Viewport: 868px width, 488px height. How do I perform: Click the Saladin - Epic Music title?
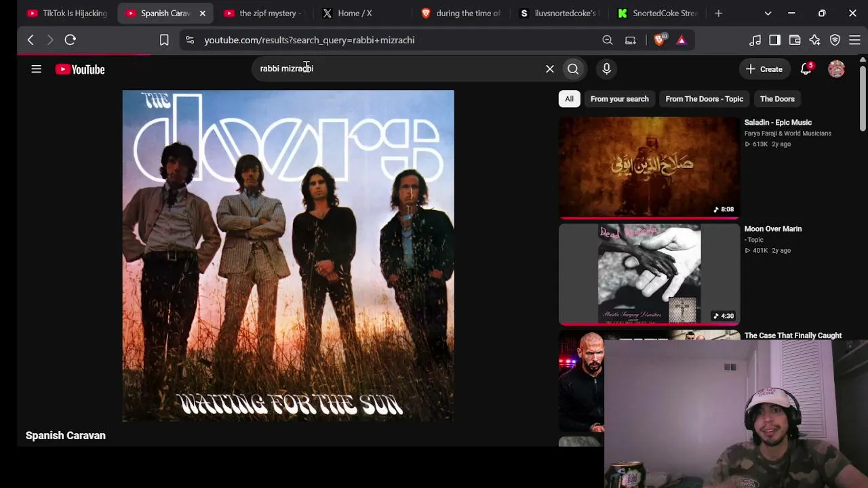(778, 123)
